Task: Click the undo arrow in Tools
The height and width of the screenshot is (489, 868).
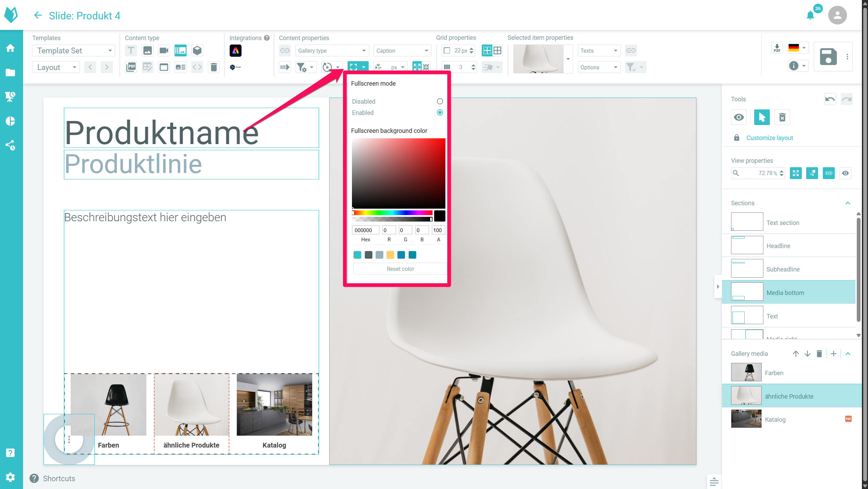Action: [830, 99]
